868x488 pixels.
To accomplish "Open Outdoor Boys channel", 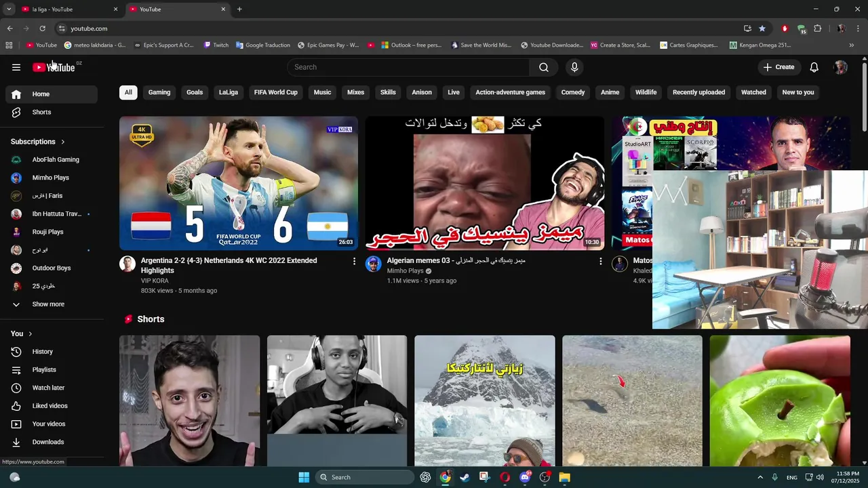I will pyautogui.click(x=52, y=268).
